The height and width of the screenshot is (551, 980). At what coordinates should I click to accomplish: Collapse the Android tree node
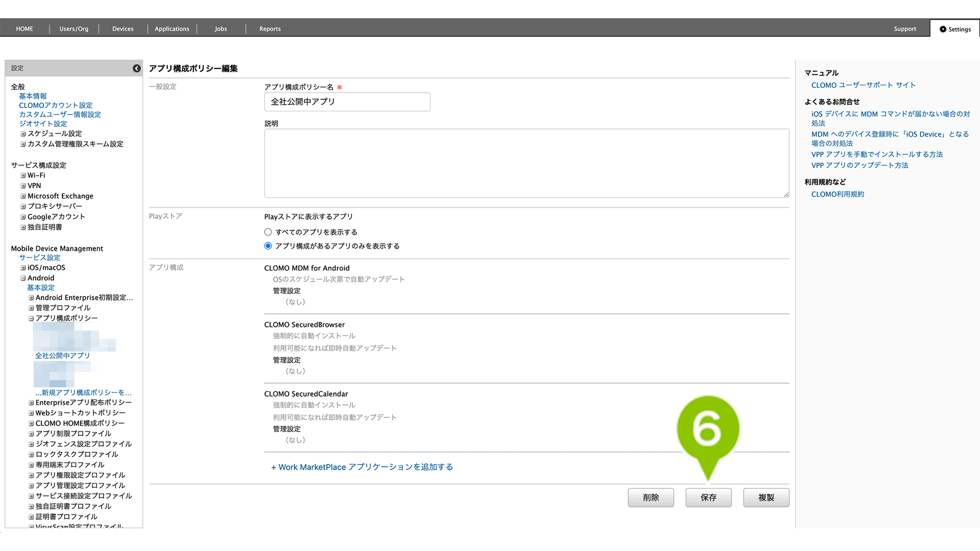click(23, 278)
